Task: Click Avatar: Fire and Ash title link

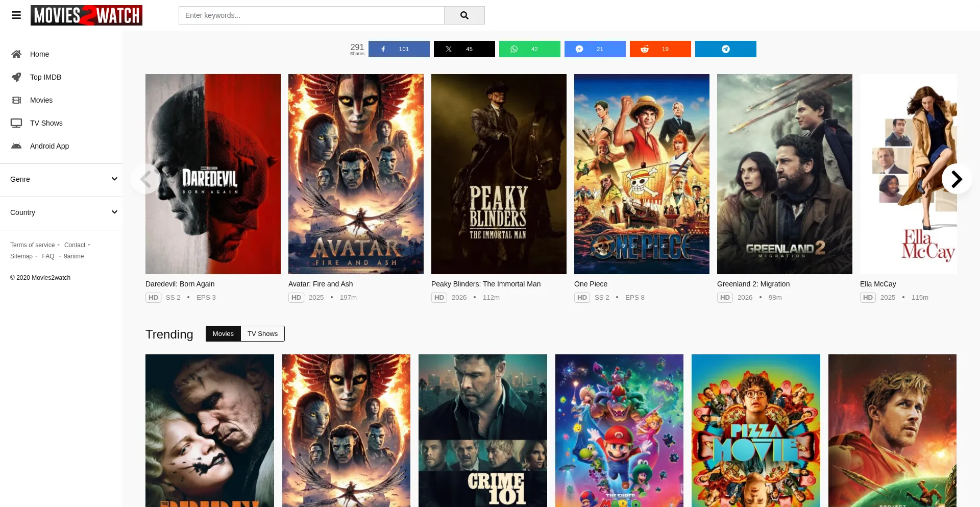Action: [x=321, y=284]
